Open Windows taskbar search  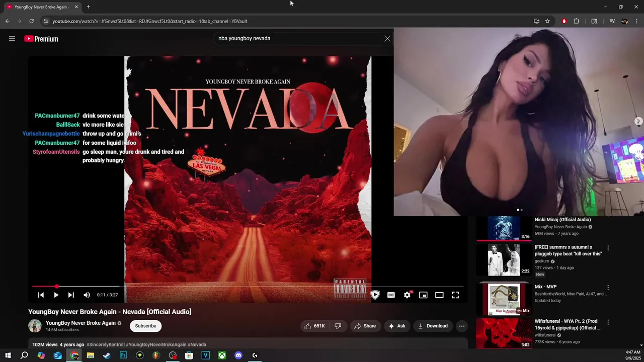click(24, 355)
